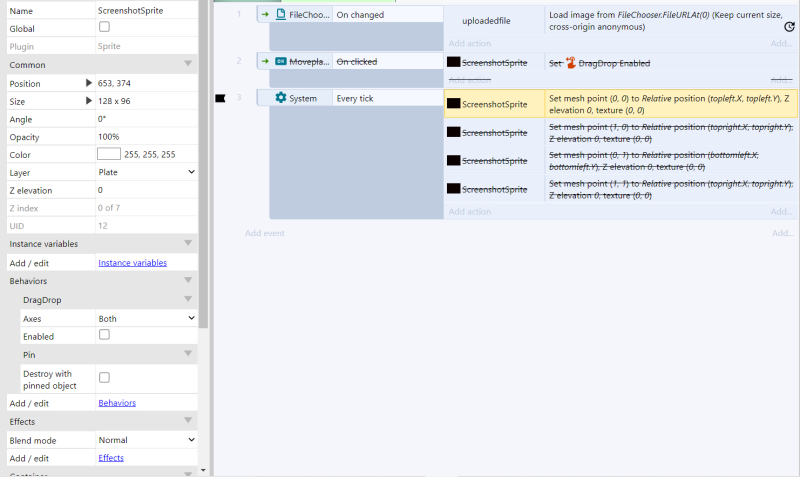Click the async reload icon on Load image action
Viewport: 800px width, 477px height.
click(x=789, y=27)
